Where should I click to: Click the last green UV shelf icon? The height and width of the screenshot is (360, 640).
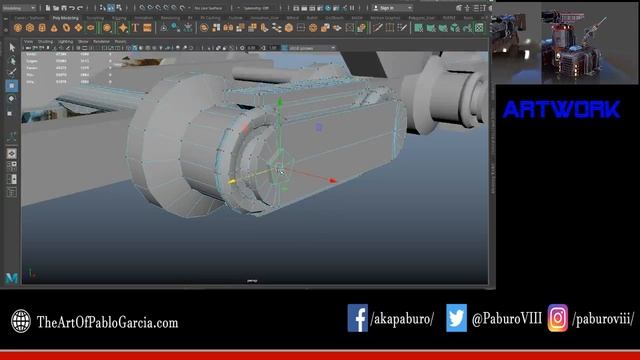480,28
